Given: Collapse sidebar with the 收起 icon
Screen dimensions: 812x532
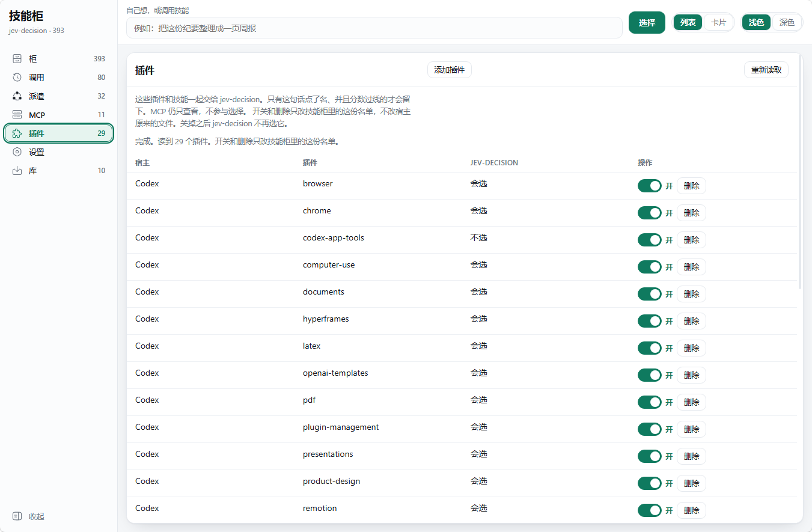Looking at the screenshot, I should click(17, 516).
